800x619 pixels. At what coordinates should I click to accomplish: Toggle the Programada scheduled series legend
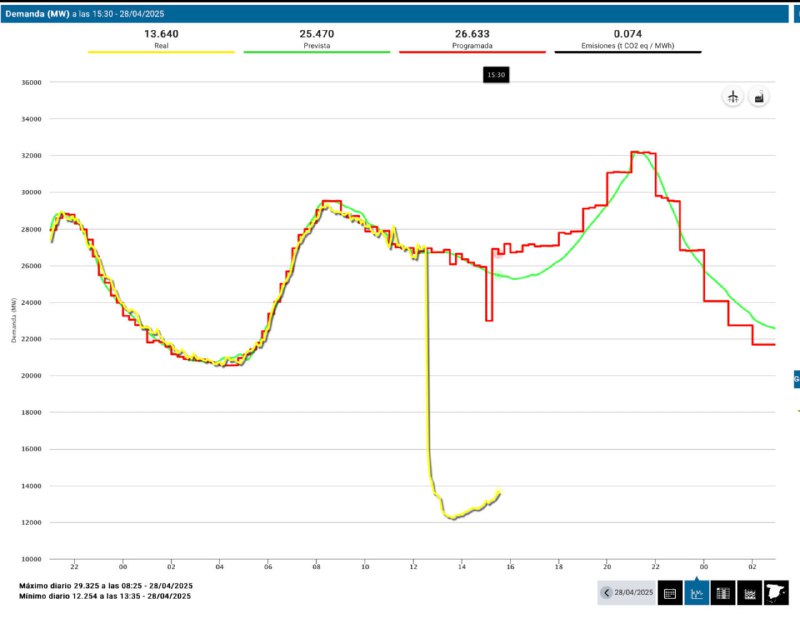[x=472, y=46]
